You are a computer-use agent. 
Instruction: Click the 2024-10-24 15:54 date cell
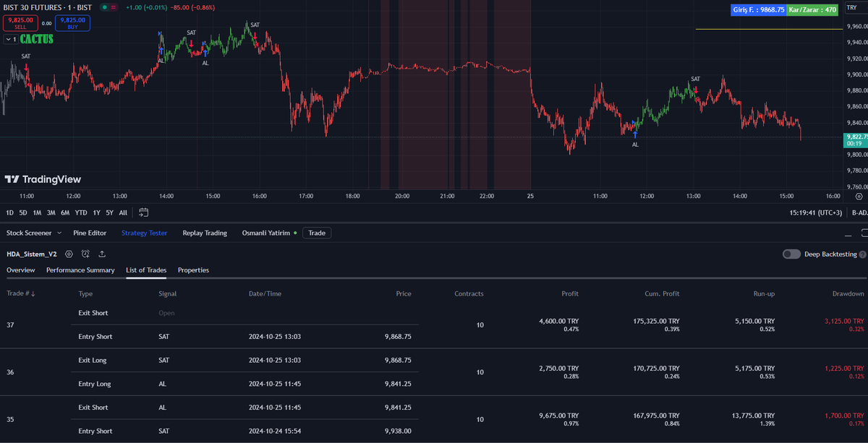coord(275,431)
